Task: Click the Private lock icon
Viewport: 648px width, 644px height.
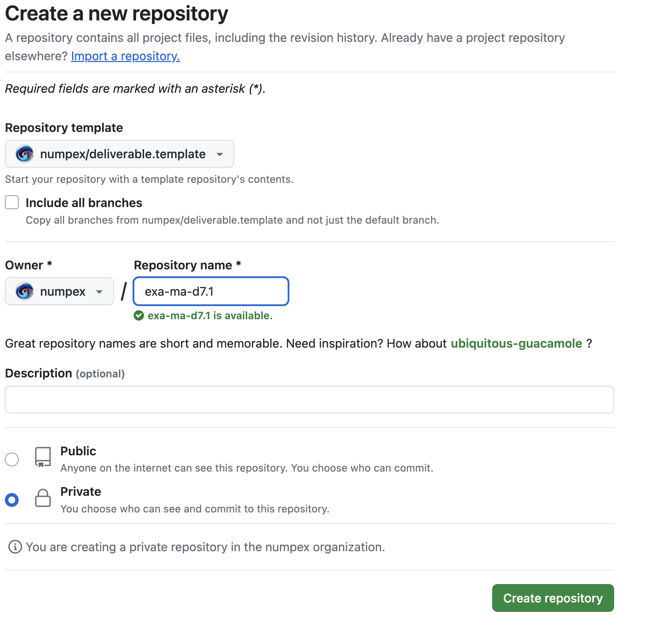Action: click(x=43, y=498)
